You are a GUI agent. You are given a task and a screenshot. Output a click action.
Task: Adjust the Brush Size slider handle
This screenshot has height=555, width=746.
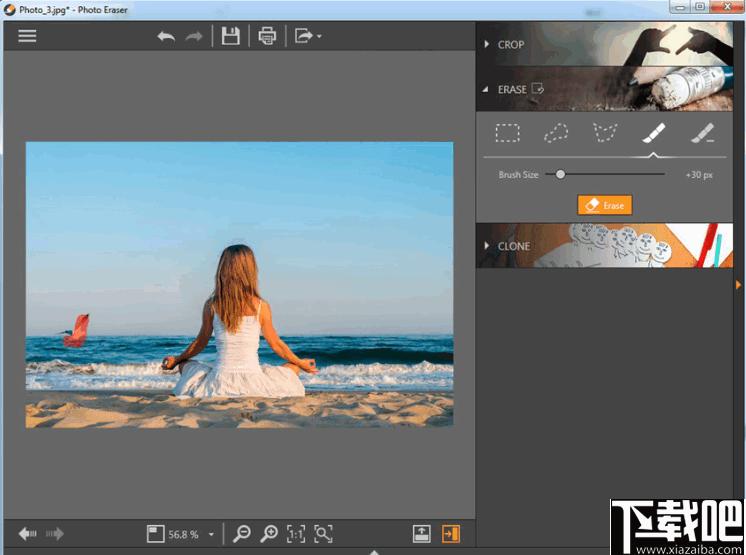click(x=560, y=175)
